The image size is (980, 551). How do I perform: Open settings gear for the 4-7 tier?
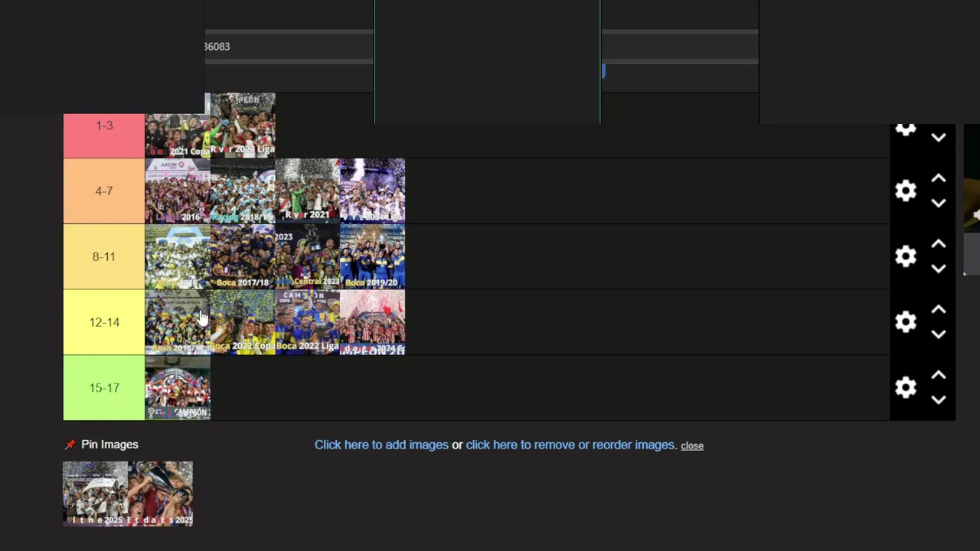click(x=906, y=191)
